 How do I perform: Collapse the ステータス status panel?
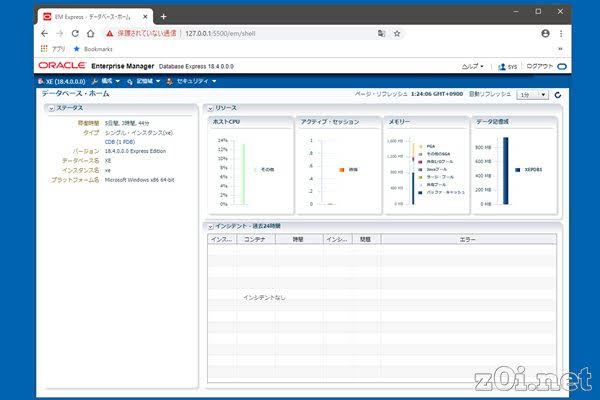51,109
